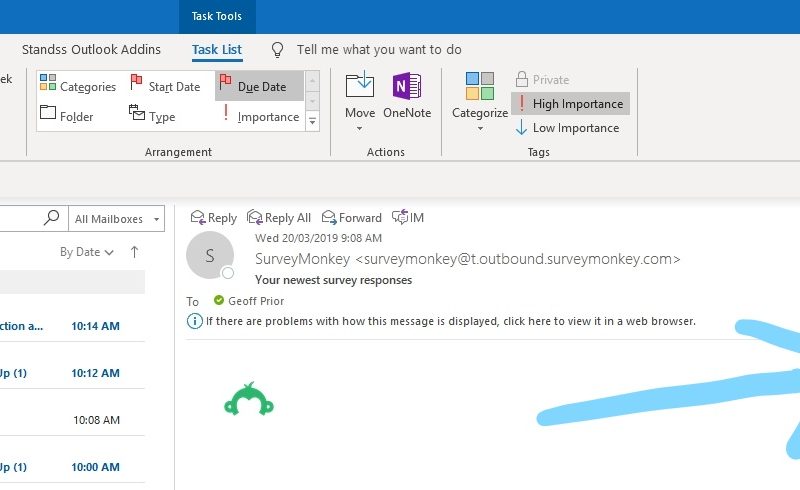The image size is (800, 490).
Task: Send item to OneNote
Action: [x=407, y=95]
